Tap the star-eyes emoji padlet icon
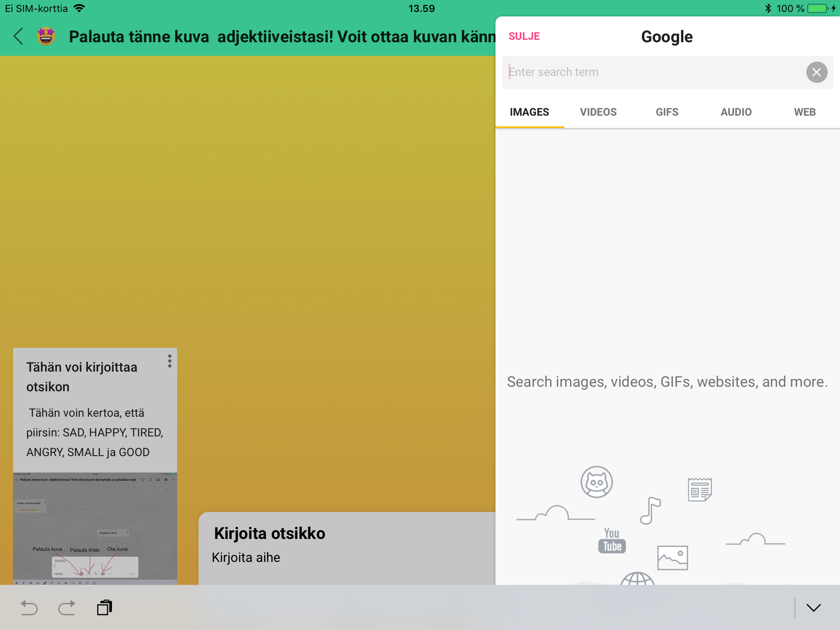The height and width of the screenshot is (630, 840). [x=46, y=37]
